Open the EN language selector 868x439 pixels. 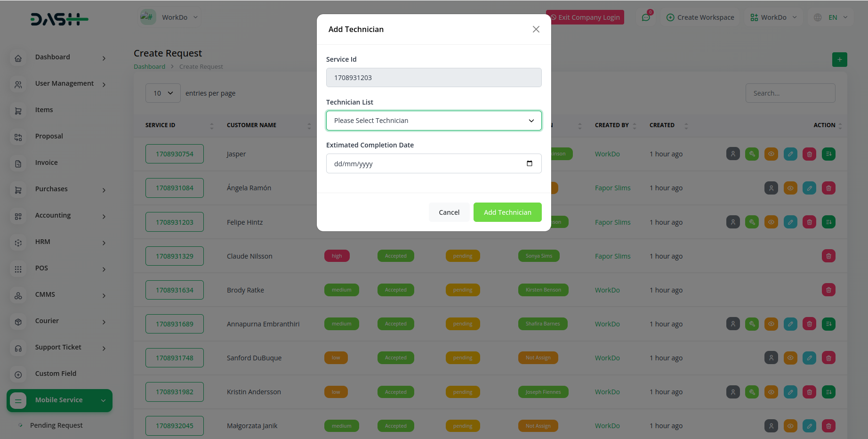coord(832,17)
